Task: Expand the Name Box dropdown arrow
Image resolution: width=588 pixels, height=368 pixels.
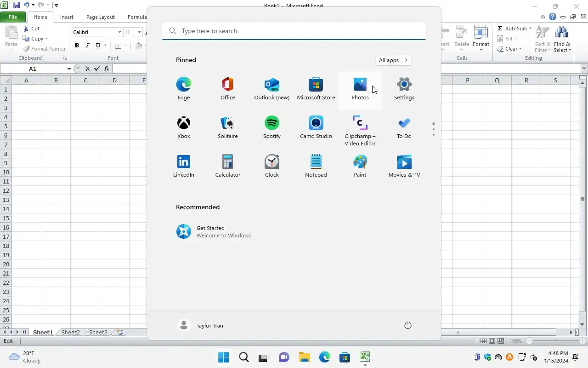Action: click(69, 69)
